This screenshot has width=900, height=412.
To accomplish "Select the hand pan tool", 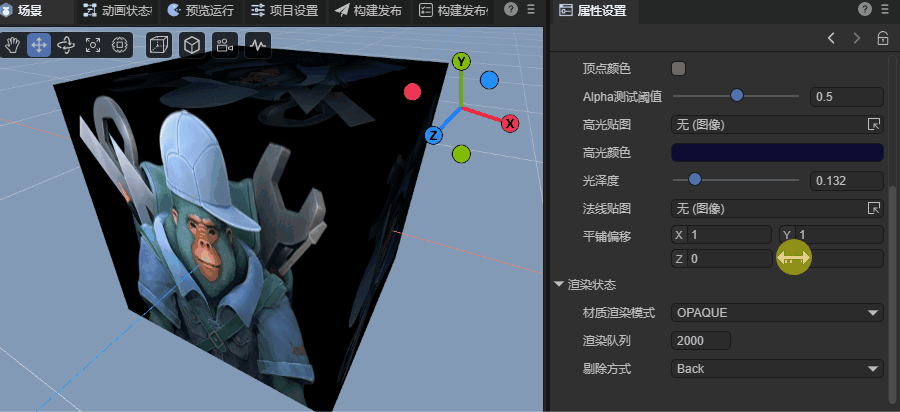I will click(13, 45).
